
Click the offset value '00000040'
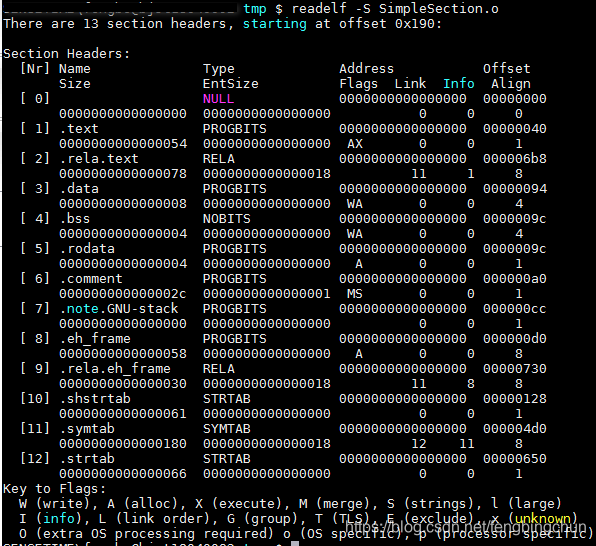(515, 129)
